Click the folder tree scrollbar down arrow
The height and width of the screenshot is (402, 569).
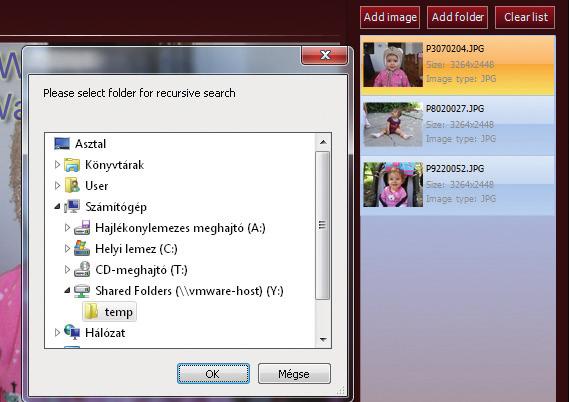(323, 340)
